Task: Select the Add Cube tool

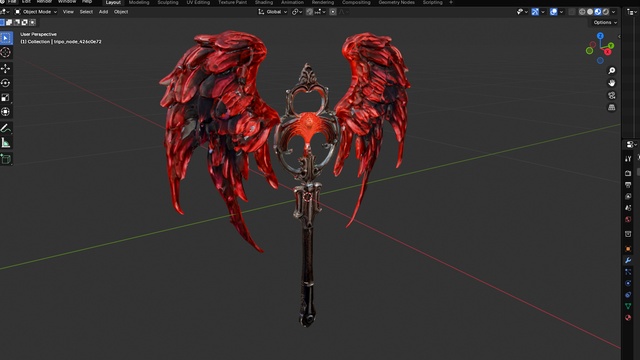Action: [x=6, y=159]
